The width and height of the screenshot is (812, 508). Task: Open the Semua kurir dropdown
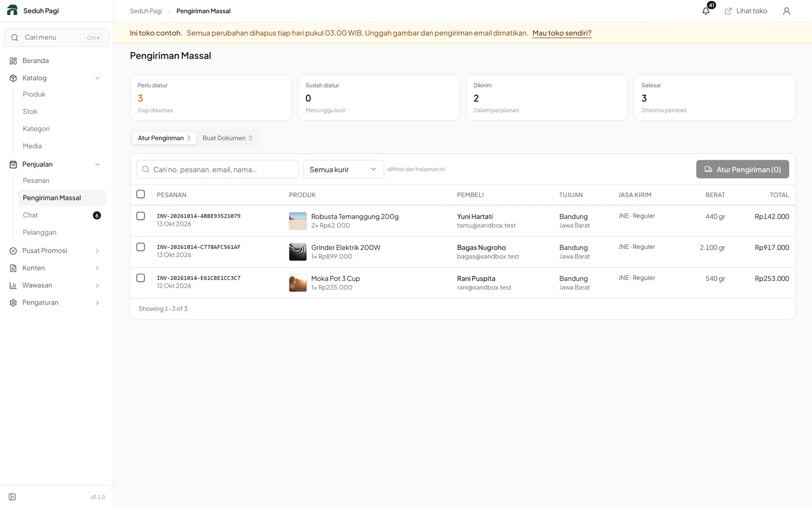pyautogui.click(x=343, y=169)
